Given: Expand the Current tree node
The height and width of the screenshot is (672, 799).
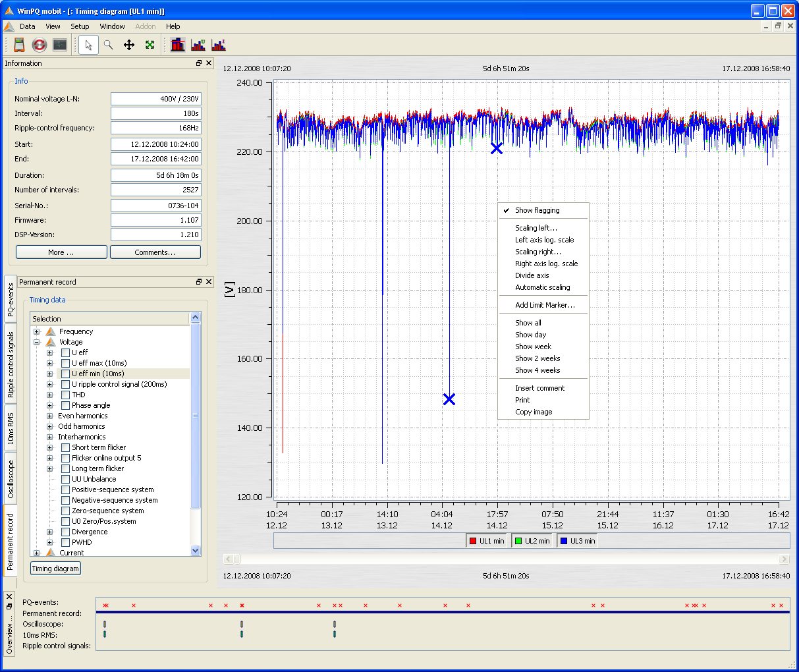Looking at the screenshot, I should [37, 553].
